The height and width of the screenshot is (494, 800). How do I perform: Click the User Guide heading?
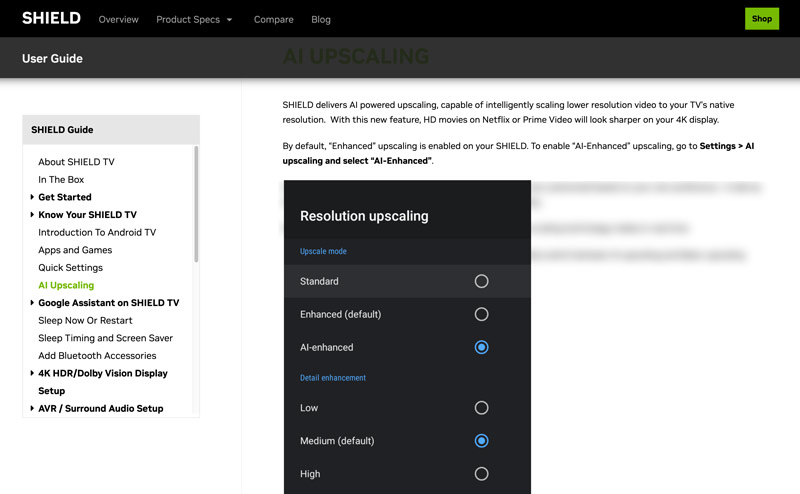[x=52, y=59]
